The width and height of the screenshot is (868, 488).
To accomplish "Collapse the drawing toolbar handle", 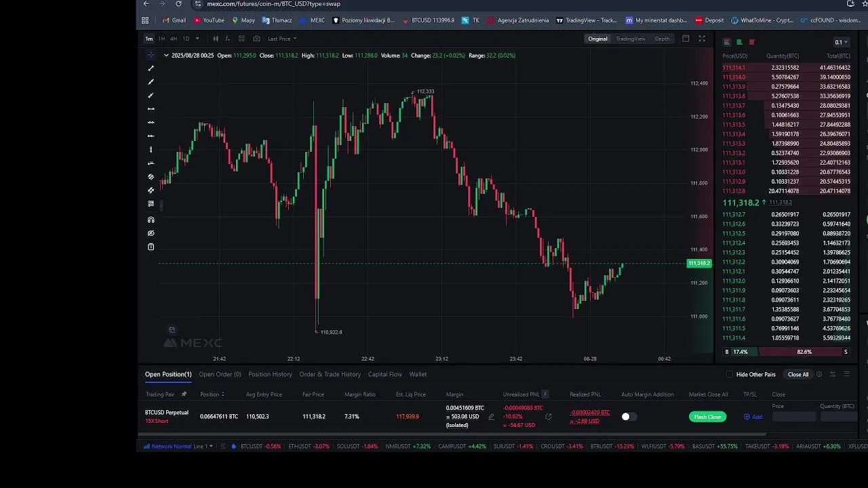I will pos(160,205).
